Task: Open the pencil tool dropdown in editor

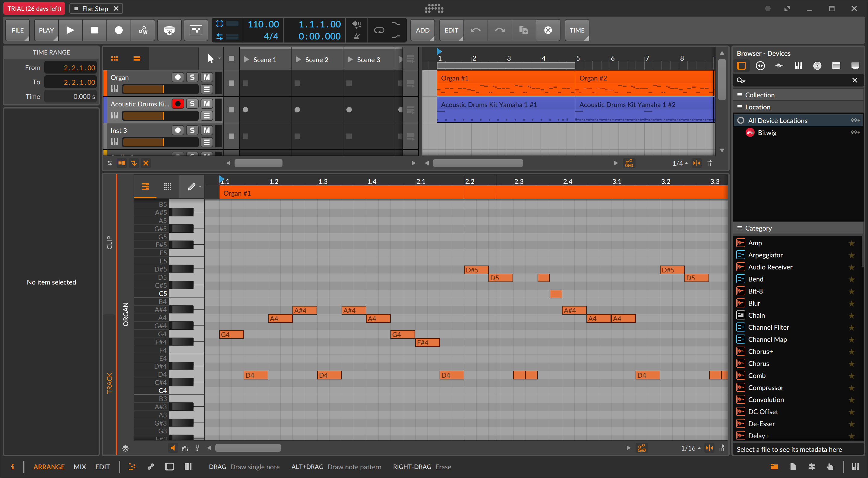Action: point(200,186)
